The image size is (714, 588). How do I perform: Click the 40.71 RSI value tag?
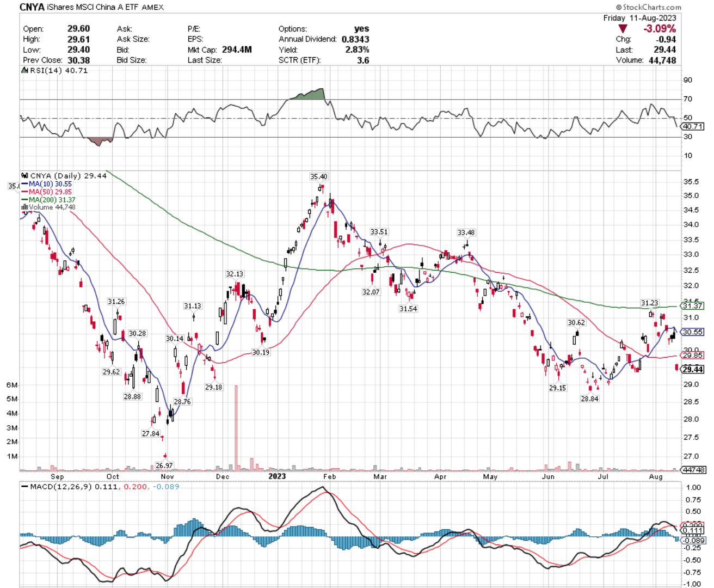(x=693, y=126)
